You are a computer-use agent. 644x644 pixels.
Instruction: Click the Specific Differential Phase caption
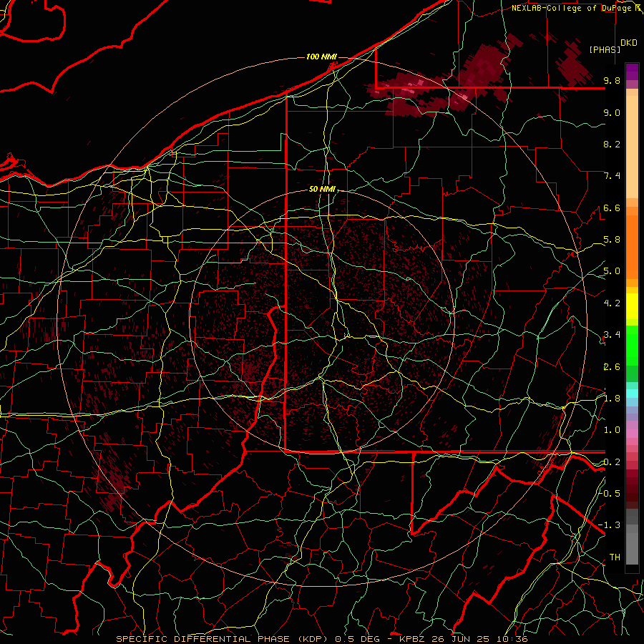322,639
